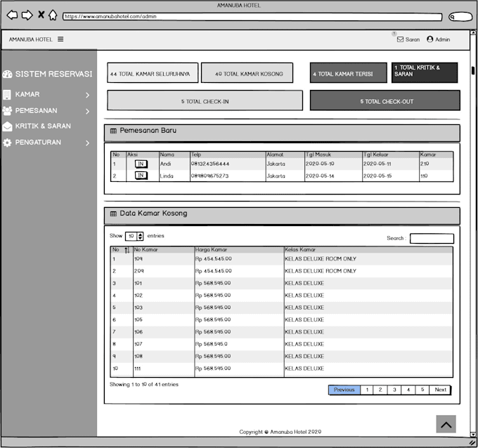Image resolution: width=478 pixels, height=448 pixels.
Task: Click the table icon beside Pemesanan Baru
Action: tap(113, 131)
